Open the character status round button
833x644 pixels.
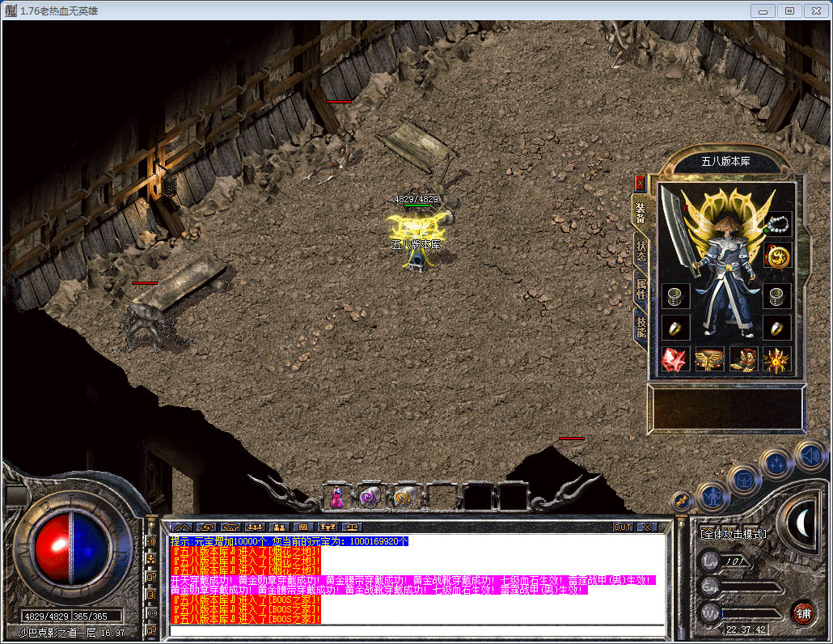pyautogui.click(x=712, y=496)
